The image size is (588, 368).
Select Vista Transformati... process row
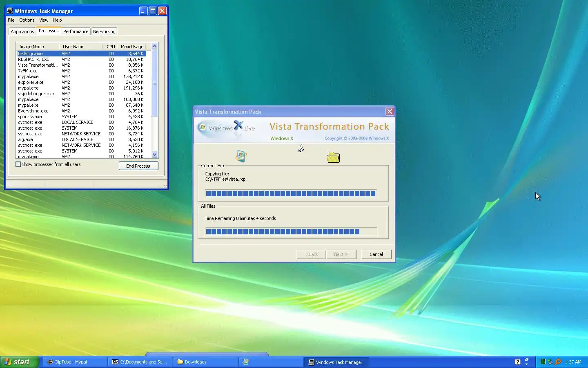pyautogui.click(x=81, y=65)
